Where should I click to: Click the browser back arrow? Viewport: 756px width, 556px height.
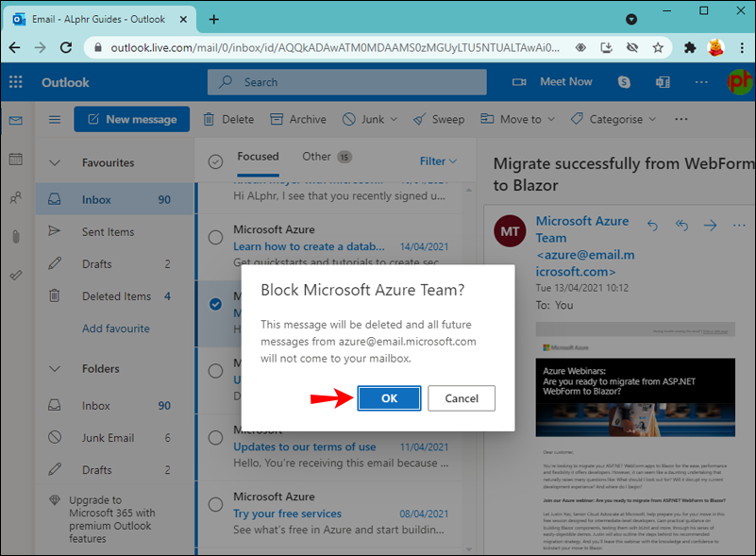(x=15, y=47)
